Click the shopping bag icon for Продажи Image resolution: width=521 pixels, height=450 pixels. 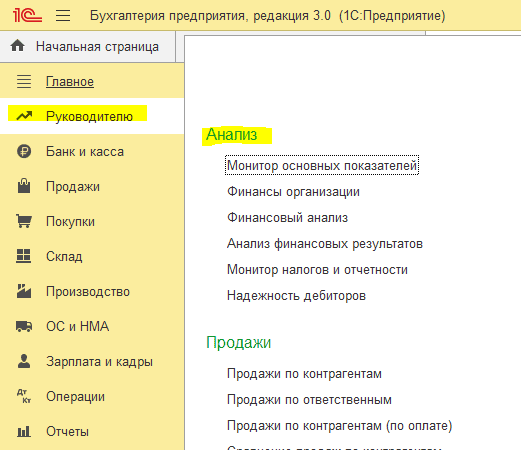pyautogui.click(x=24, y=186)
